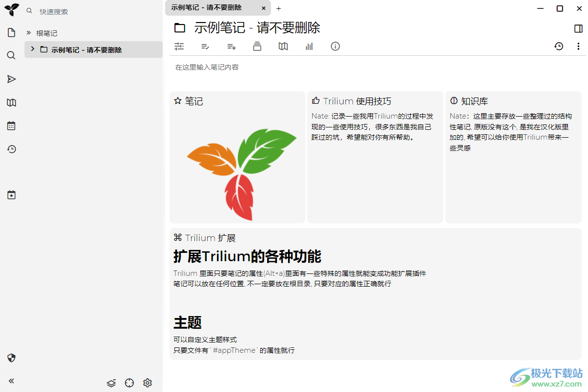Open the note info icon in ribbon
The image size is (588, 392).
[335, 46]
